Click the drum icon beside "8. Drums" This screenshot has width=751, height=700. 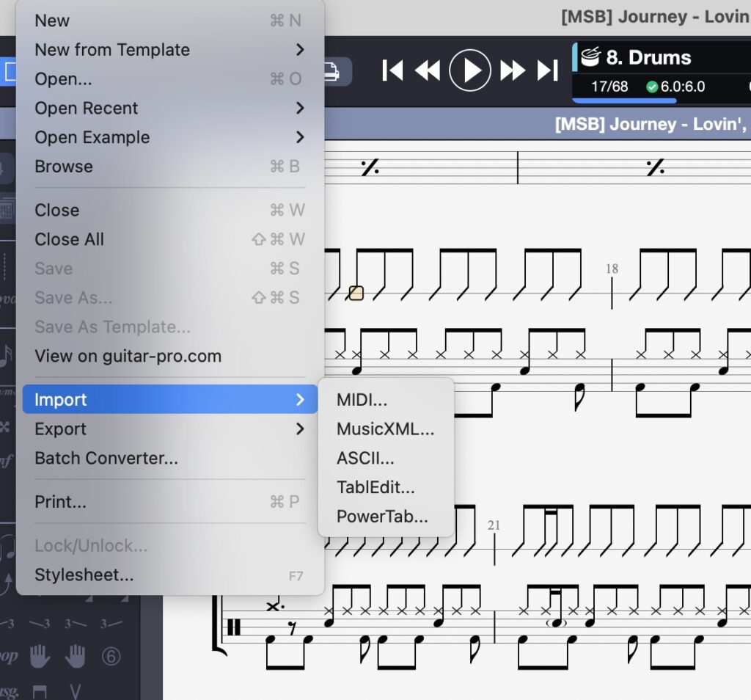[x=590, y=57]
